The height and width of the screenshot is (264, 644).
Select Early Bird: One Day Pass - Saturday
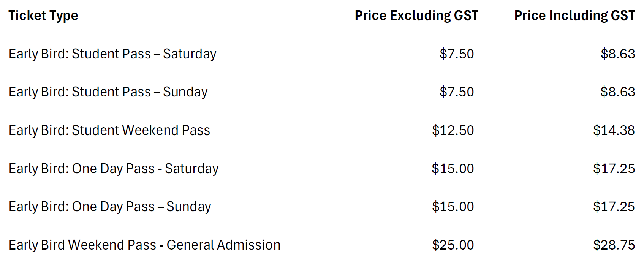[x=114, y=169]
